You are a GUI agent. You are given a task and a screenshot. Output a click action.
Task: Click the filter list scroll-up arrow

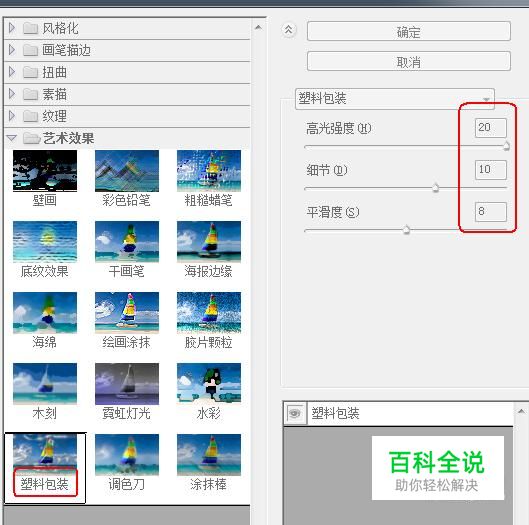(x=258, y=28)
